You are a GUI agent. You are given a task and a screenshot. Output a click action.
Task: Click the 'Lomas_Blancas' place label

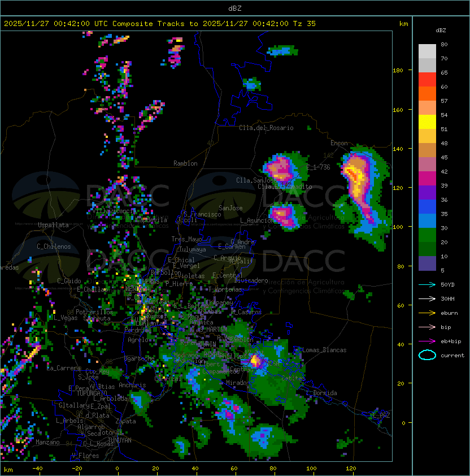[324, 350]
